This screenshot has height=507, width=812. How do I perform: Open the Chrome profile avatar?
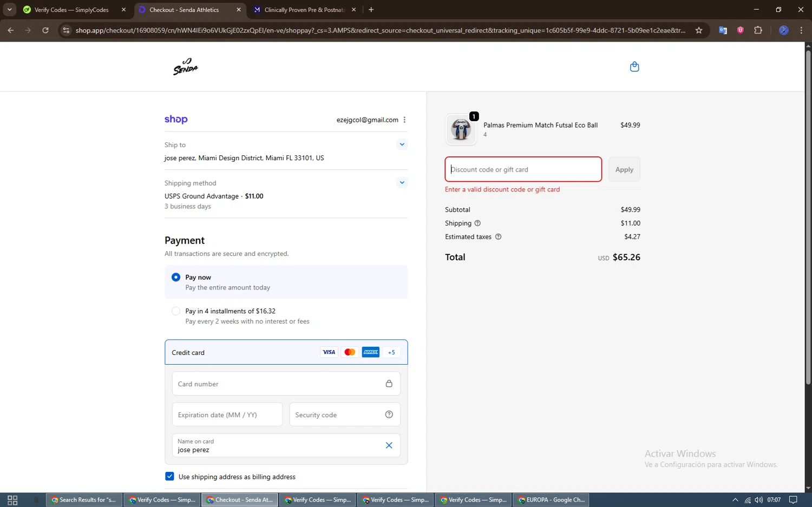tap(783, 30)
